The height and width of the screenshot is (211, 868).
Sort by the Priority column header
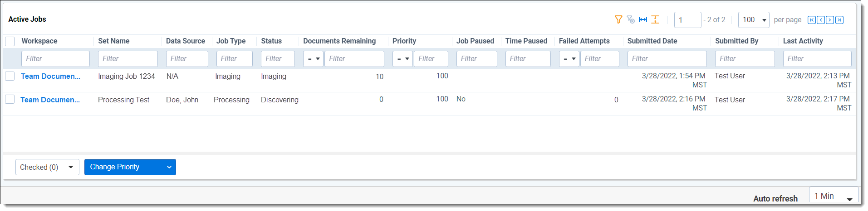click(x=404, y=41)
